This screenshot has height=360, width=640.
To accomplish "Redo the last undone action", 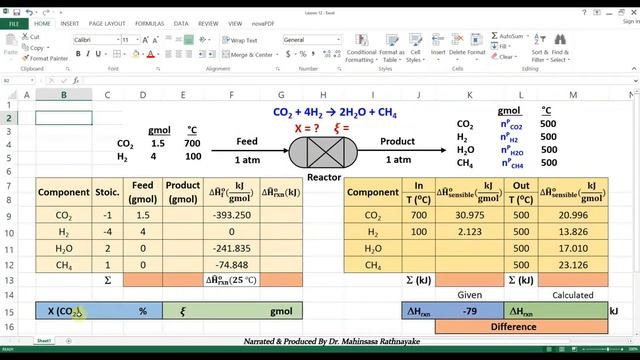I will [x=46, y=13].
